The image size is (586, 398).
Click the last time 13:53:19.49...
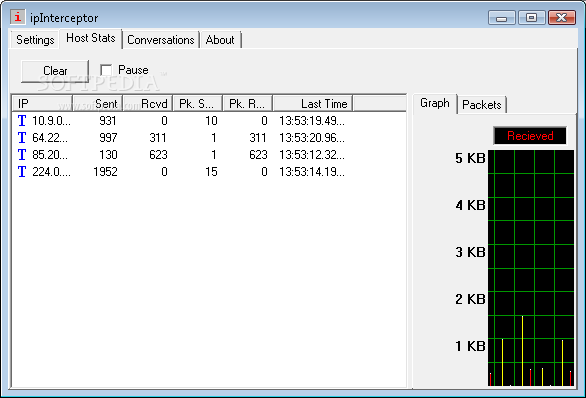tap(312, 121)
